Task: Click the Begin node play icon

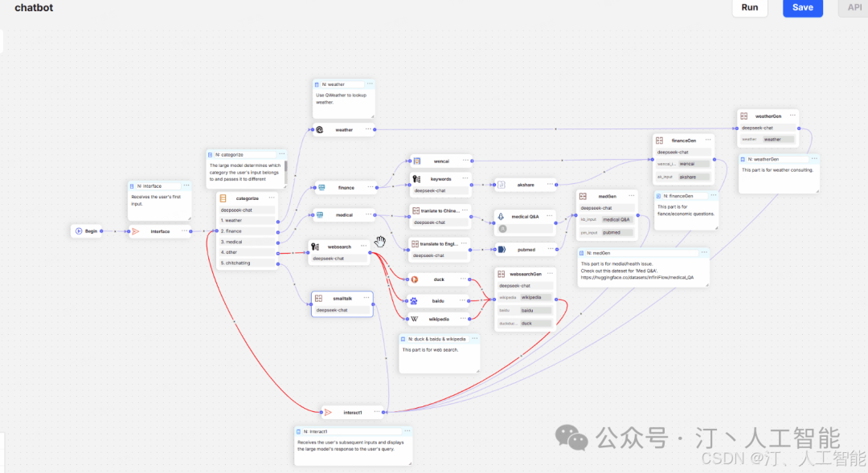Action: tap(79, 231)
